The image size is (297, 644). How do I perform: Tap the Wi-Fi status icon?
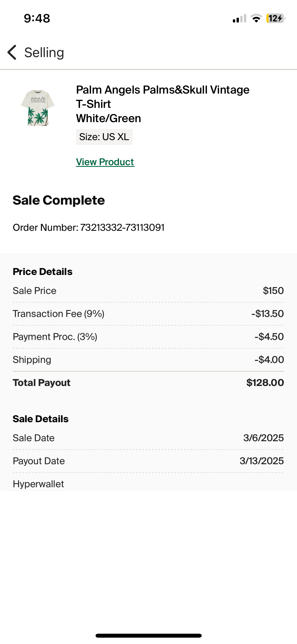click(256, 19)
